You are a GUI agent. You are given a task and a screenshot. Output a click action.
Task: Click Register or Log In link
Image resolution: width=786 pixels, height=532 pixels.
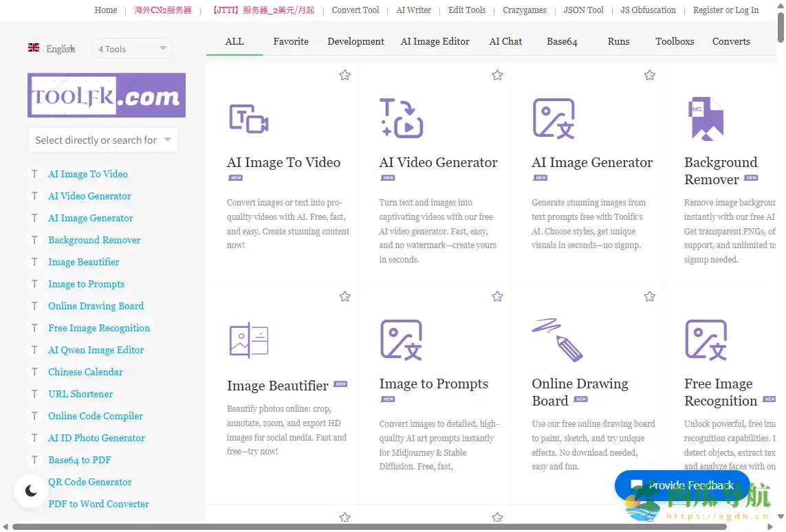725,10
